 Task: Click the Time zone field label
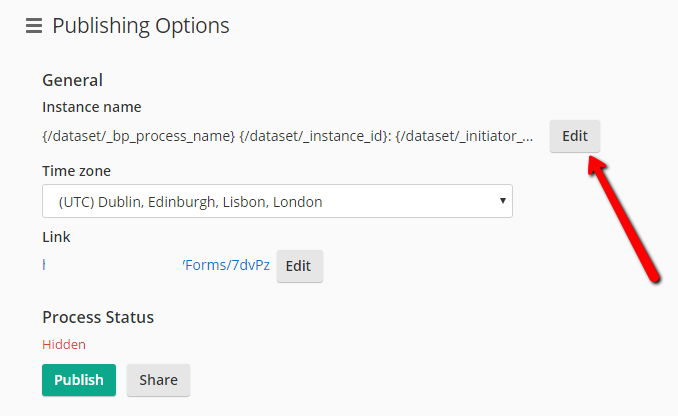76,171
